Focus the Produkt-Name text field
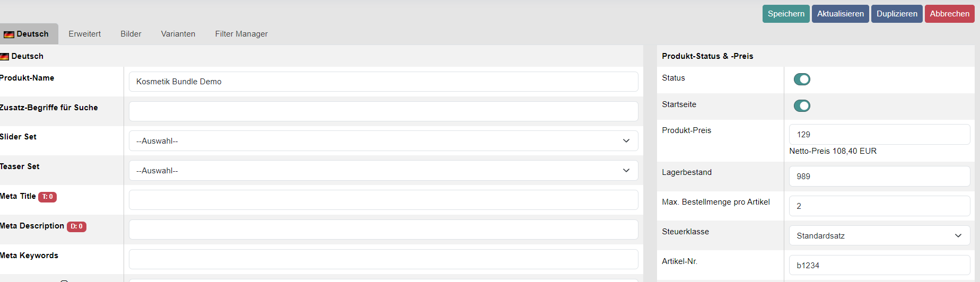The height and width of the screenshot is (282, 980). click(383, 82)
